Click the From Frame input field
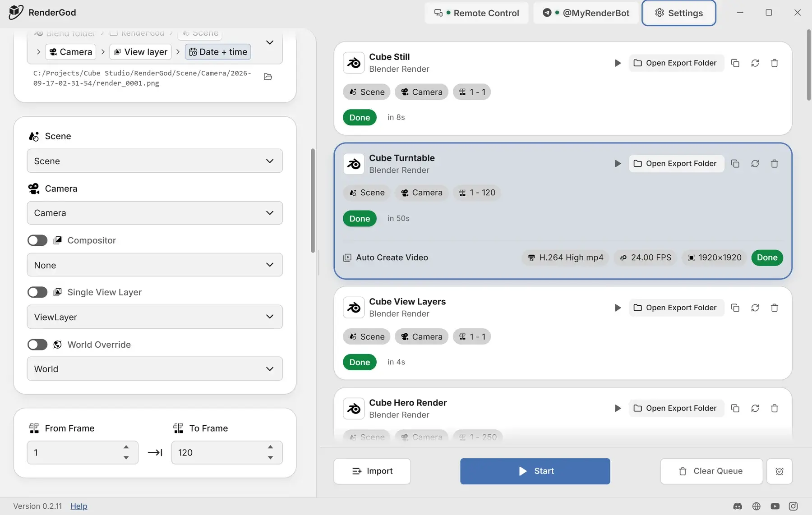The height and width of the screenshot is (515, 812). [83, 452]
